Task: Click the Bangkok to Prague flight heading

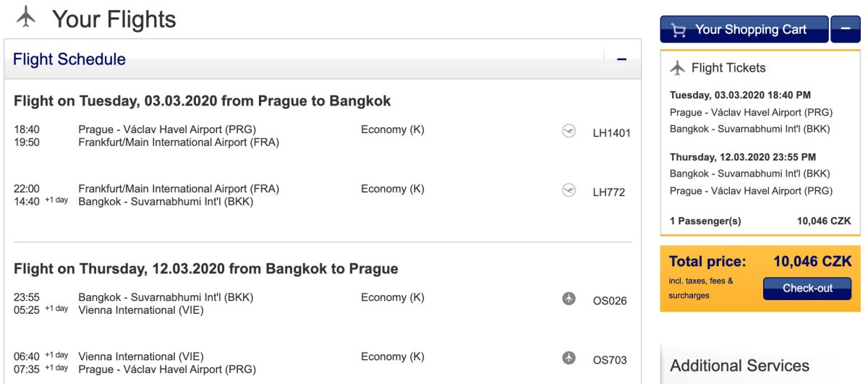Action: click(205, 269)
